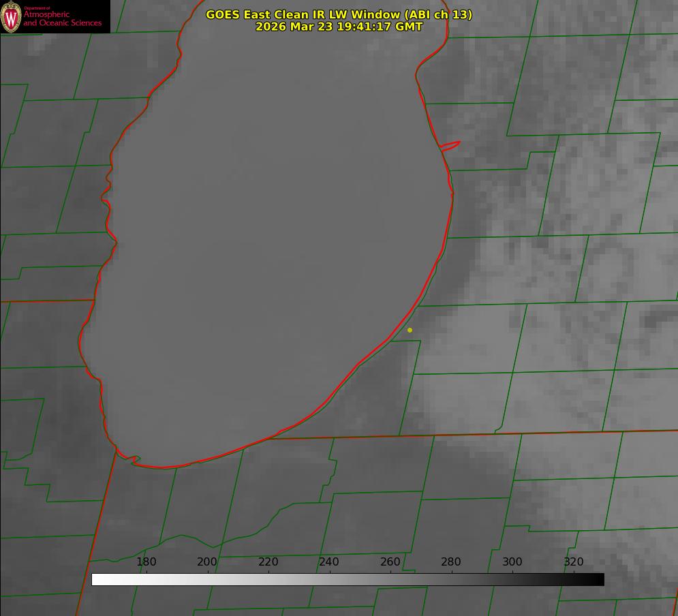Image resolution: width=678 pixels, height=616 pixels.
Task: Click the 280 label on the colorbar
Action: point(451,562)
